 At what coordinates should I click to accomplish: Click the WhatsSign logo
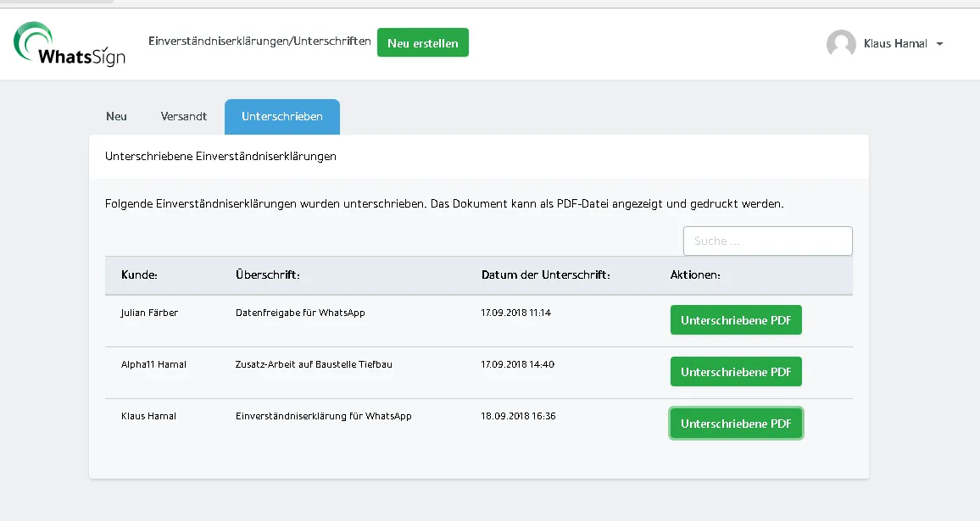coord(70,44)
